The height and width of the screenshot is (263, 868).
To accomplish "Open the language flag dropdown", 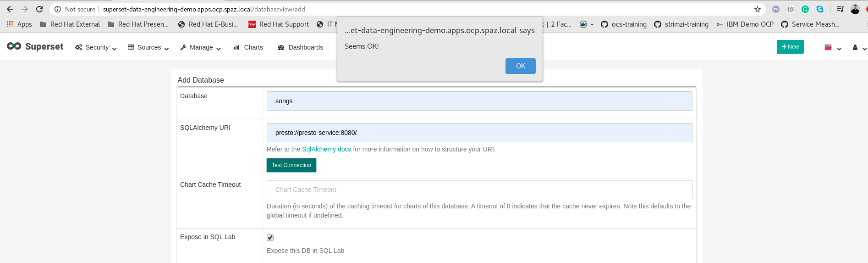I will click(x=832, y=47).
